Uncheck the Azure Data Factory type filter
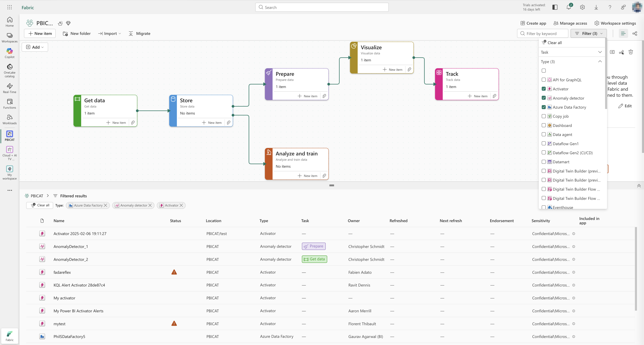Image resolution: width=644 pixels, height=345 pixels. tap(544, 107)
